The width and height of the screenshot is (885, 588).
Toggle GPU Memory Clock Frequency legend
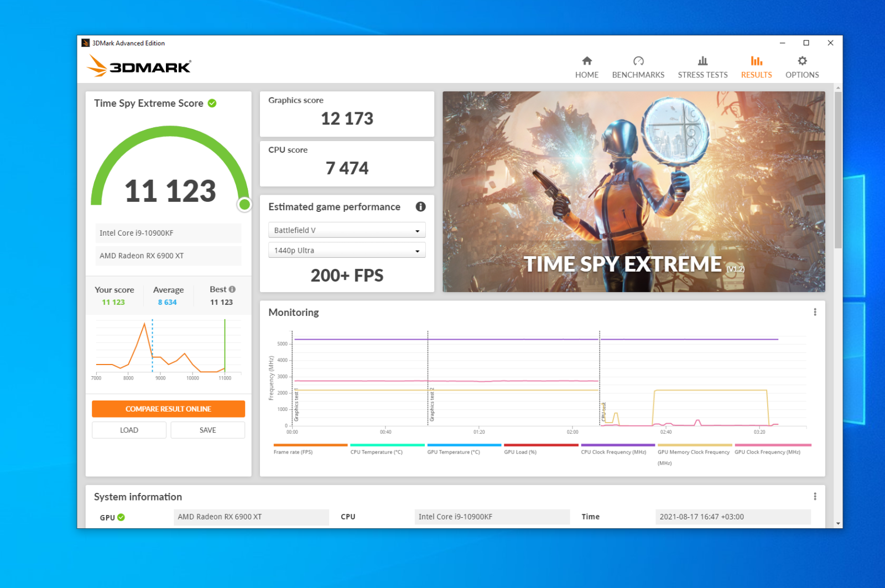(x=695, y=454)
